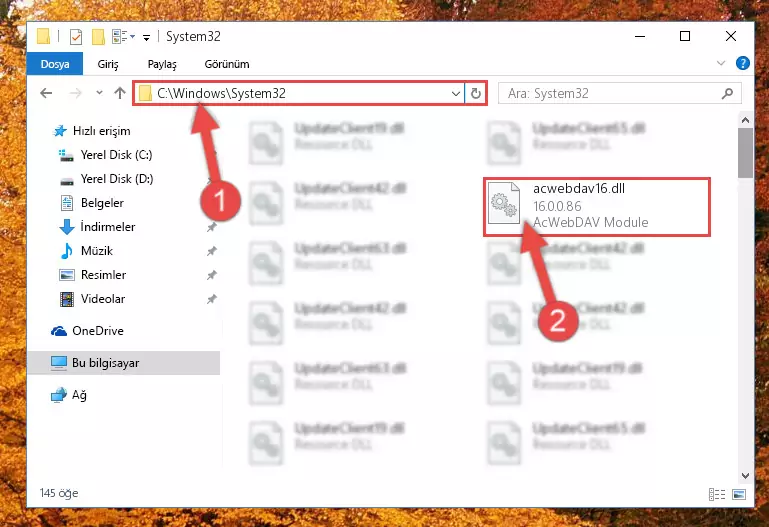769x527 pixels.
Task: Open the Görünüm ribbon tab
Action: pos(227,64)
